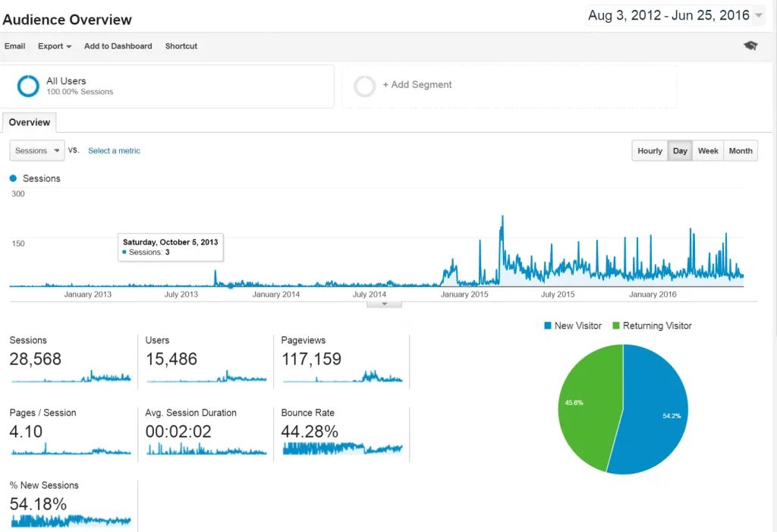Click the Add Segment circle icon
This screenshot has height=532, width=777.
[x=365, y=86]
